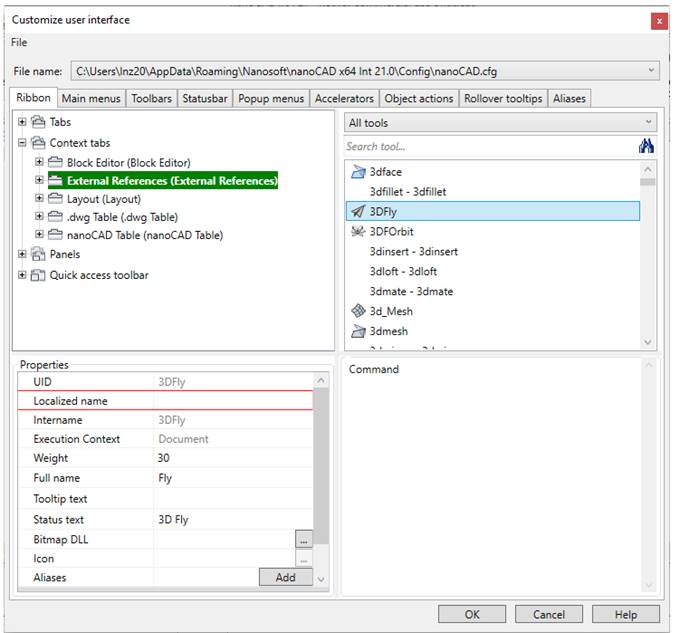Browse for Bitmap DLL with ellipsis button
This screenshot has width=680, height=633.
(303, 539)
